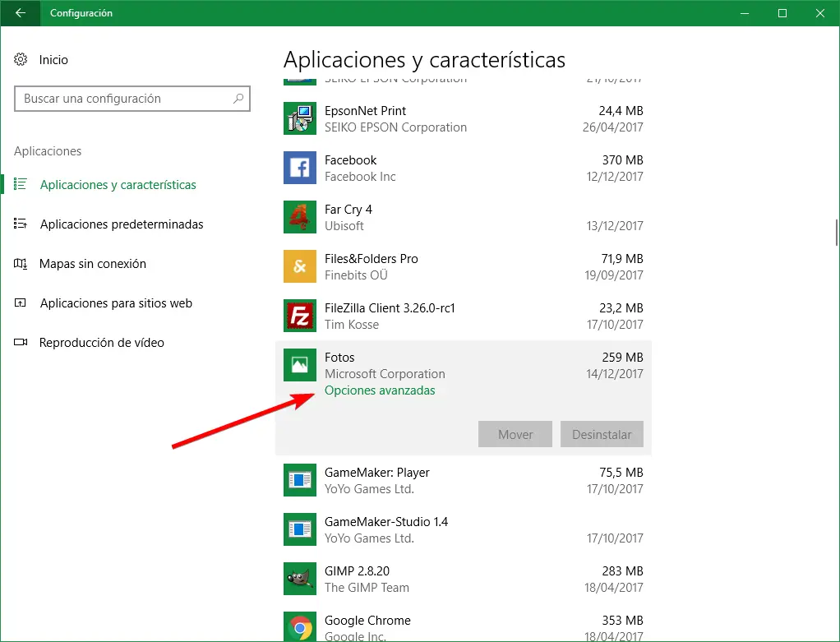The height and width of the screenshot is (642, 840).
Task: Select the GameMaker-Studio 1.4 entry name
Action: click(x=386, y=522)
